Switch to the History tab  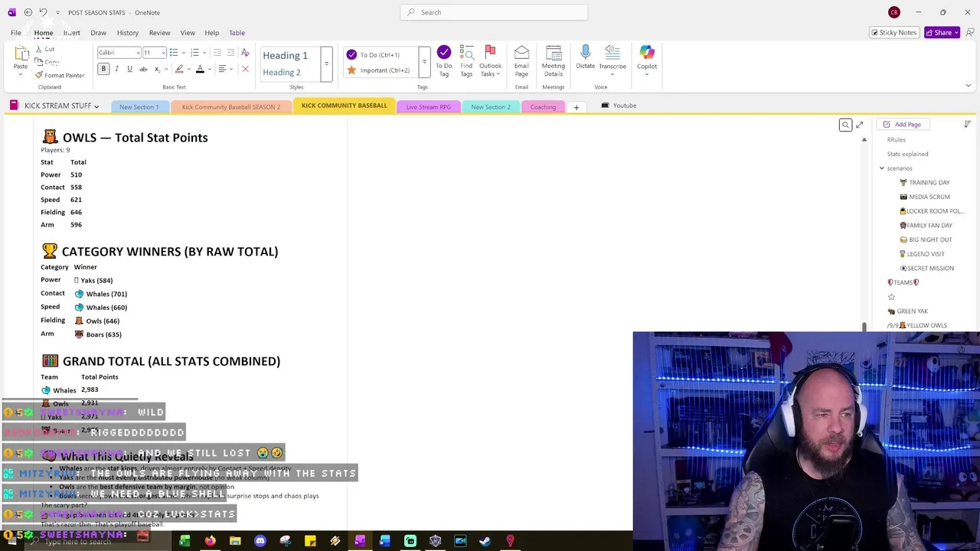click(x=128, y=33)
